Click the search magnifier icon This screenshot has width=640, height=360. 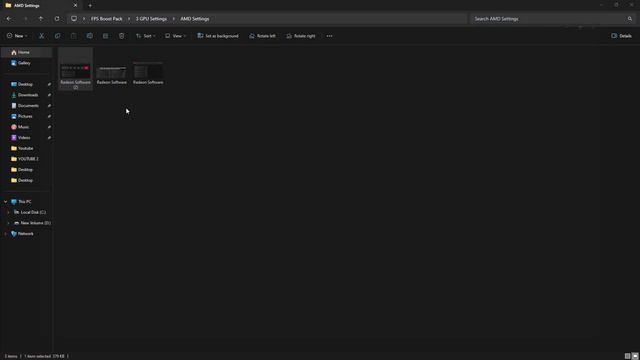coord(630,19)
